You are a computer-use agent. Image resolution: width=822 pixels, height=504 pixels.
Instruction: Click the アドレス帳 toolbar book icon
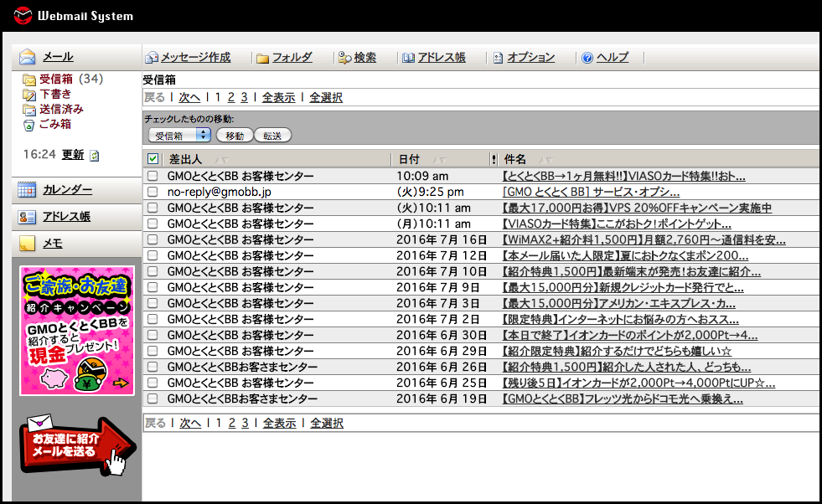click(x=408, y=58)
